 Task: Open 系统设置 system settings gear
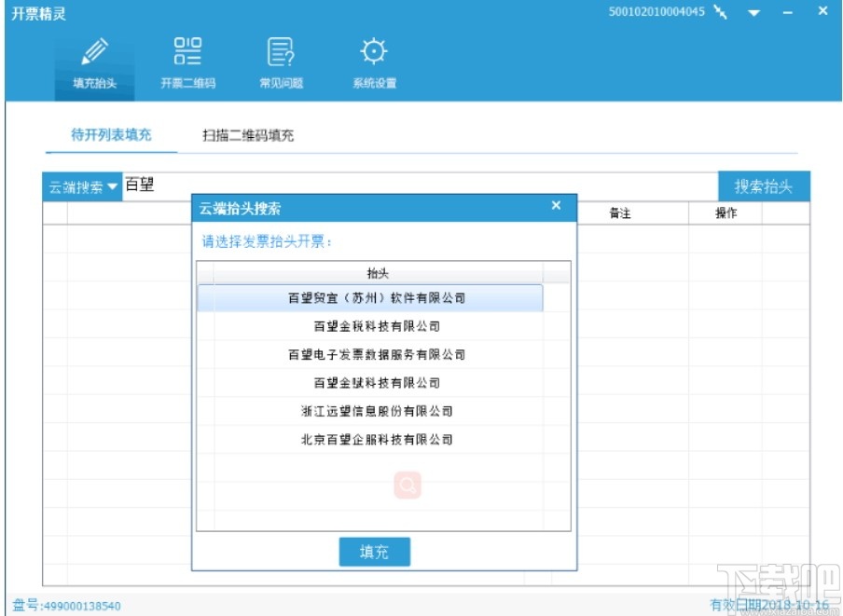click(x=374, y=63)
